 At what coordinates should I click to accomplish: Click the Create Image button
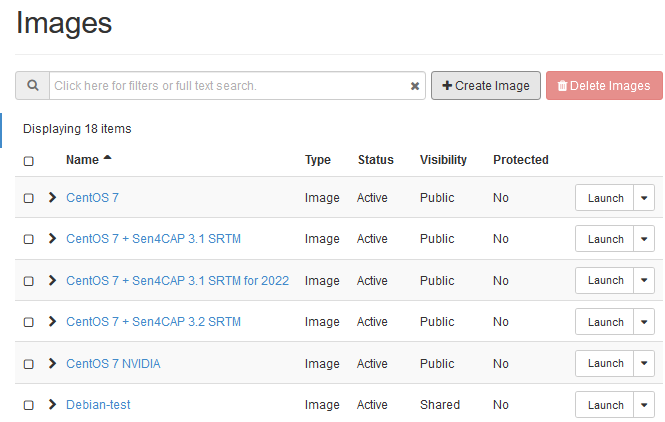coord(486,86)
